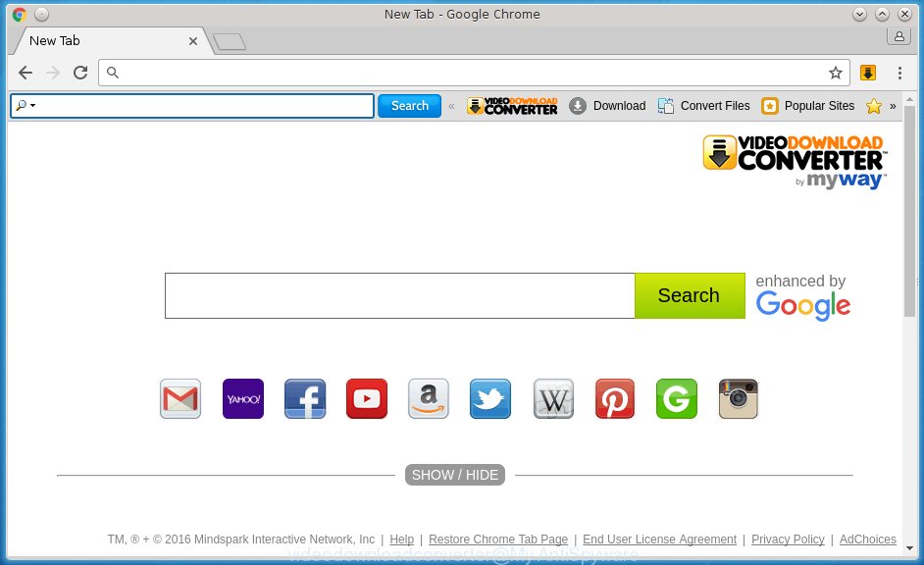Visit the Amazon shortcut icon

click(x=429, y=399)
